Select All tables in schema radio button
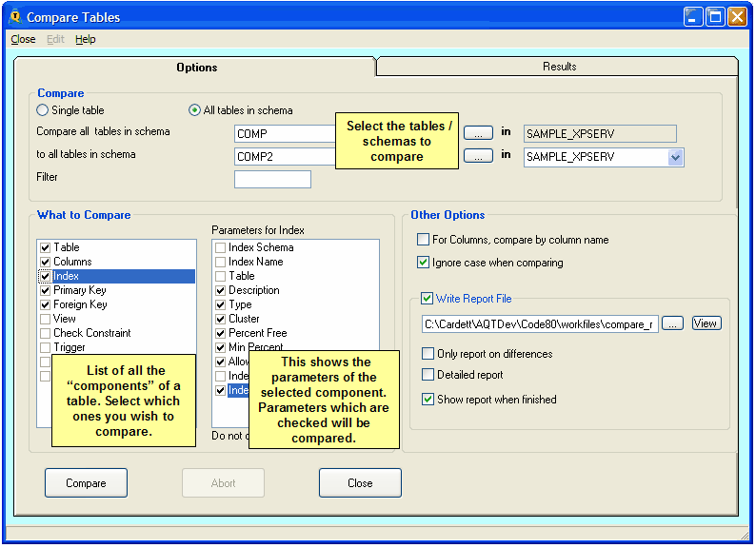 click(194, 110)
